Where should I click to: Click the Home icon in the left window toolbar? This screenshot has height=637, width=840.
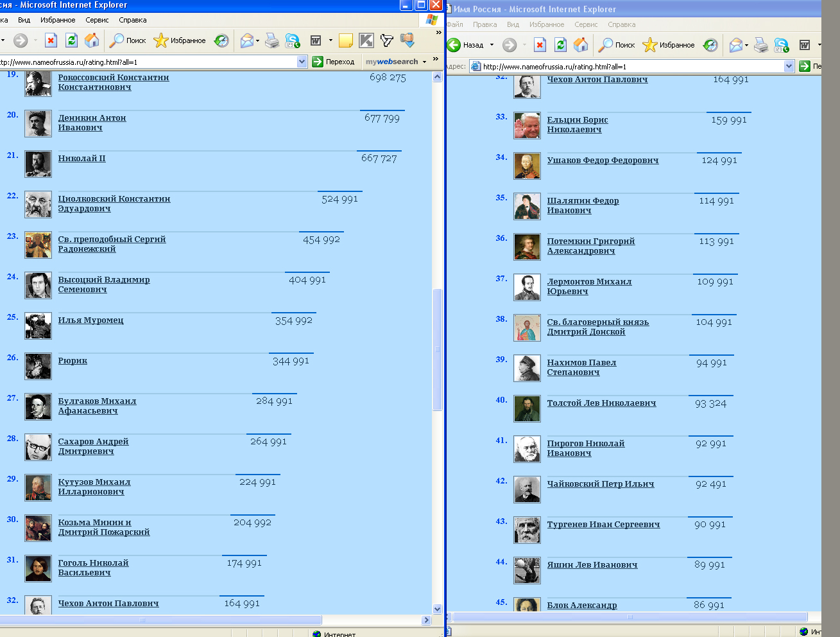click(x=92, y=40)
